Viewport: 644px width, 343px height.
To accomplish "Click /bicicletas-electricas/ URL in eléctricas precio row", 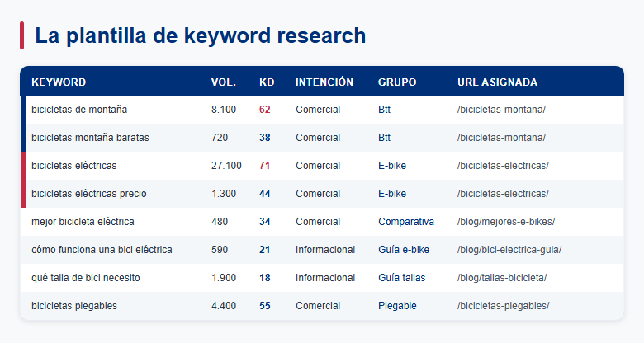I will pyautogui.click(x=503, y=194).
